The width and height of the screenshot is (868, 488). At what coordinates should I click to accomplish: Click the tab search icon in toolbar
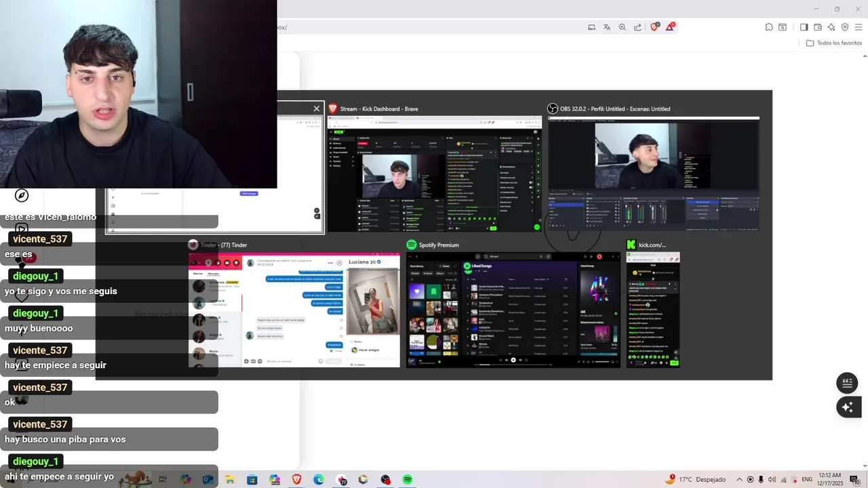(x=783, y=27)
